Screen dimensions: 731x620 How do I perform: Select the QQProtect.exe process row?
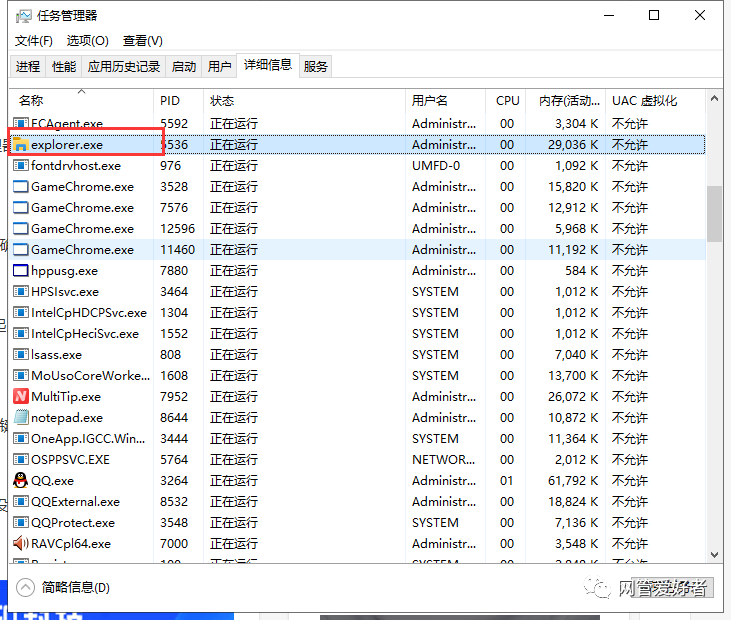tap(357, 523)
